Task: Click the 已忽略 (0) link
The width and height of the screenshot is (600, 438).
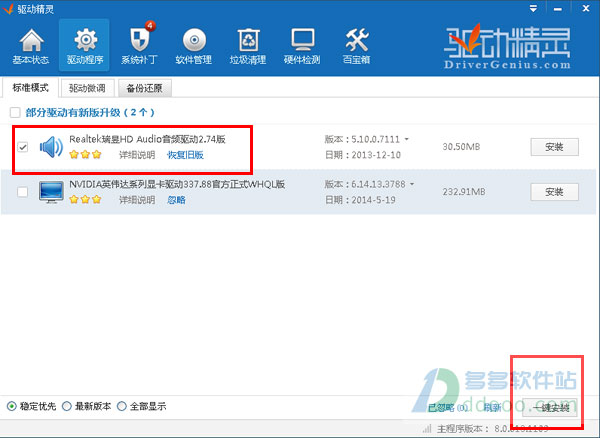Action: coord(448,408)
